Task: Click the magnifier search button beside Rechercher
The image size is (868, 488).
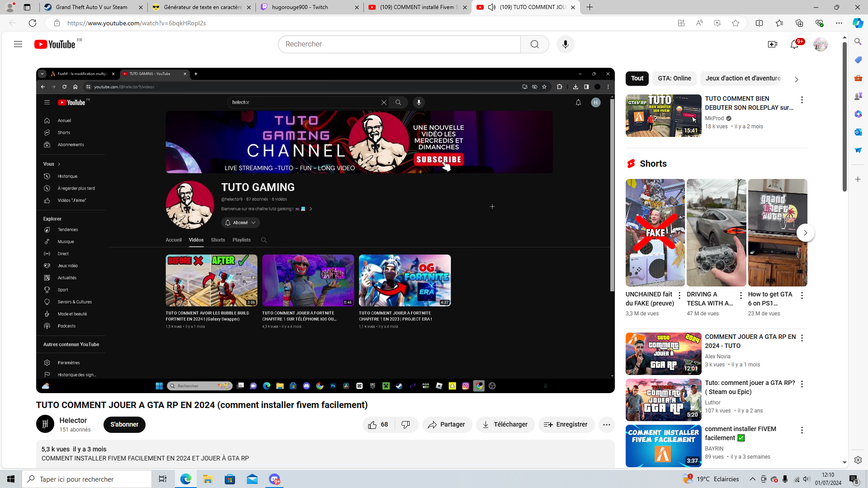Action: tap(535, 44)
